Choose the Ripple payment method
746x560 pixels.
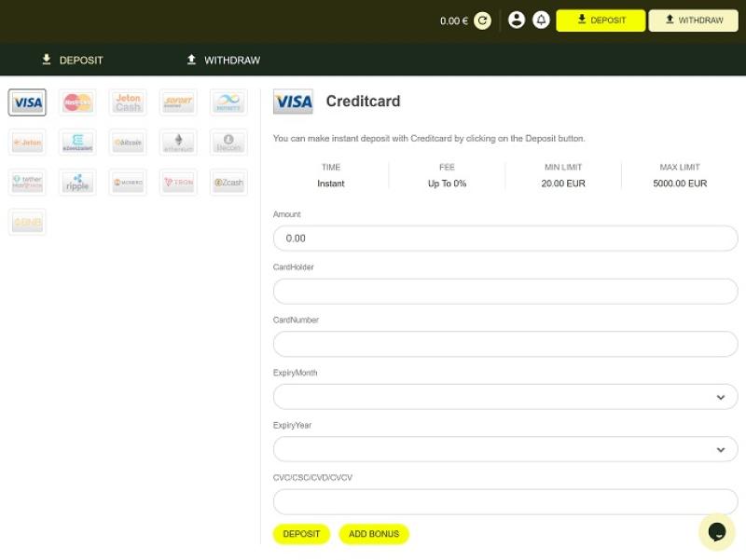77,183
